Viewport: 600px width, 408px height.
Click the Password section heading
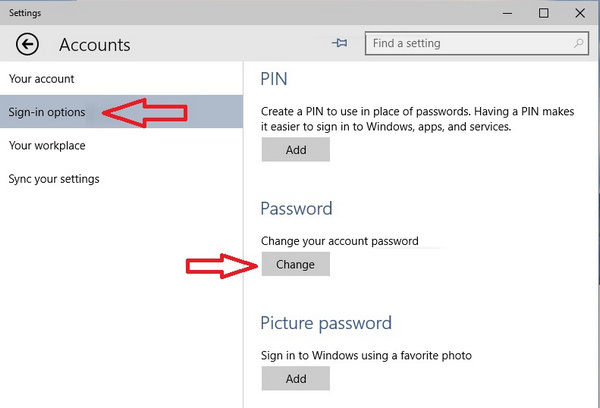click(296, 209)
